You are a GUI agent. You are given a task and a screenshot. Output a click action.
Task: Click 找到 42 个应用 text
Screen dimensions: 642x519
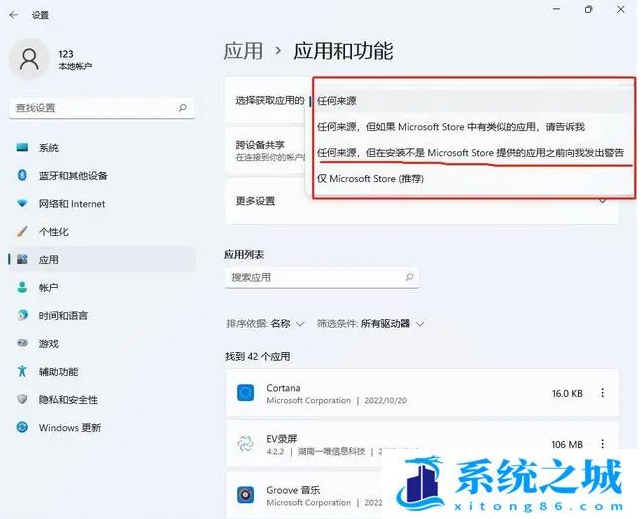point(258,357)
